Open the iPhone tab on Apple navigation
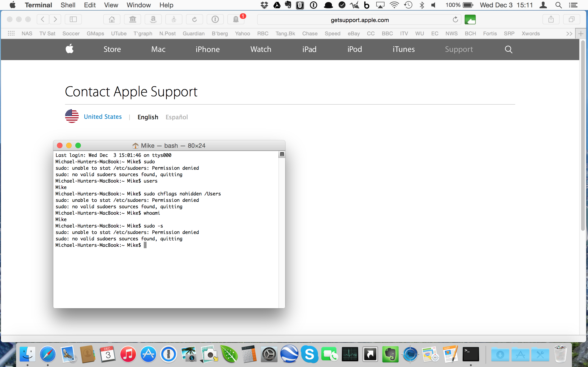The height and width of the screenshot is (367, 588). point(207,50)
